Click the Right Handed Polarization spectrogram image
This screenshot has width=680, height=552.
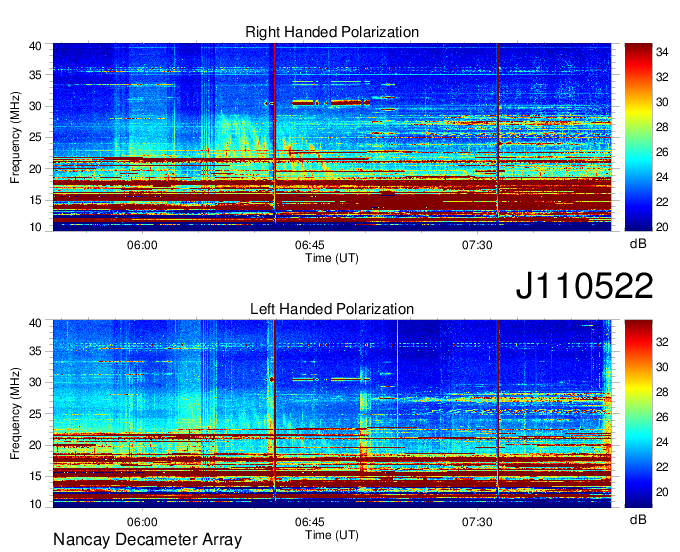click(x=332, y=137)
